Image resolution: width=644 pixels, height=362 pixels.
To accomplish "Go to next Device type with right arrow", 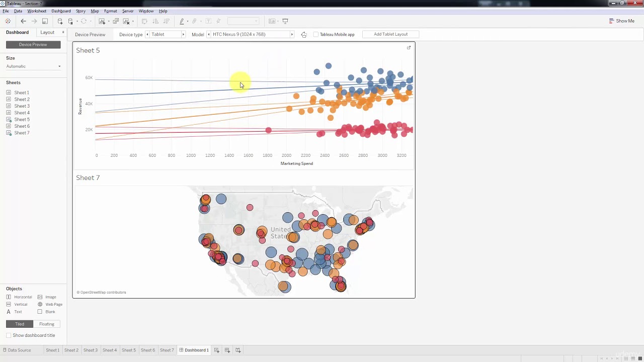I will (x=183, y=35).
